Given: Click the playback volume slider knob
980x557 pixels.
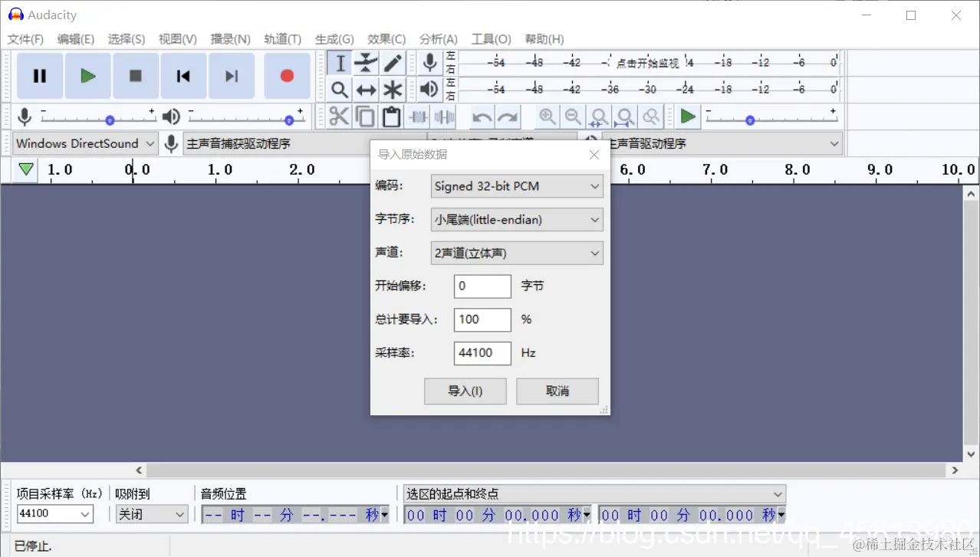Looking at the screenshot, I should pyautogui.click(x=289, y=120).
